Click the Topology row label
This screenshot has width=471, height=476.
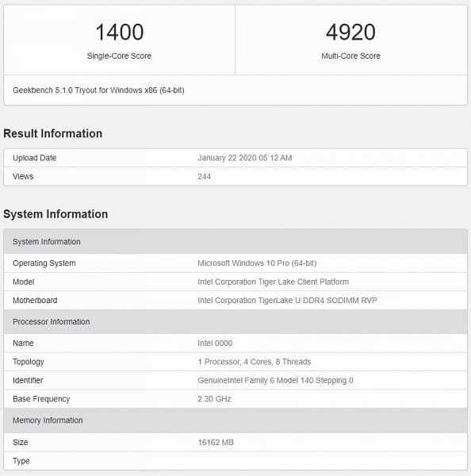[29, 362]
